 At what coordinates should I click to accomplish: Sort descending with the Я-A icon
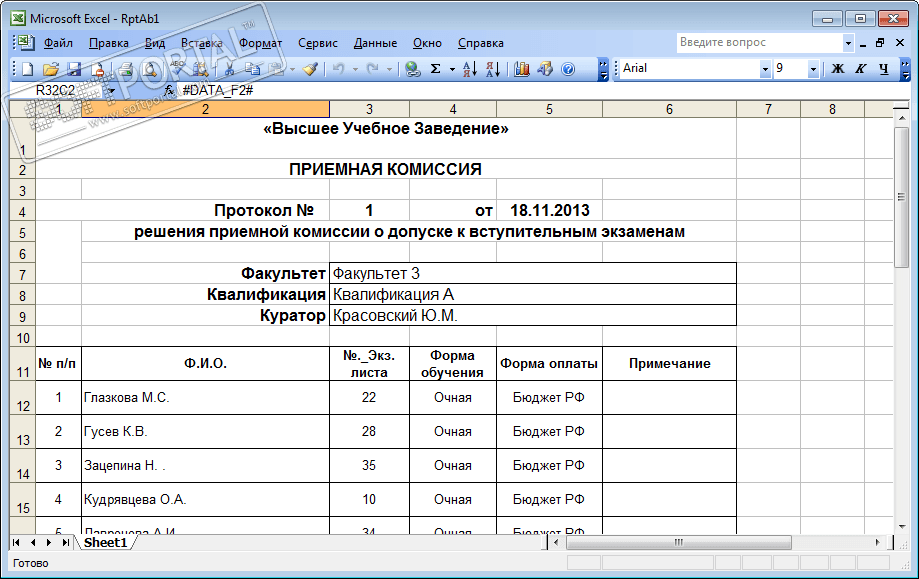pyautogui.click(x=493, y=69)
